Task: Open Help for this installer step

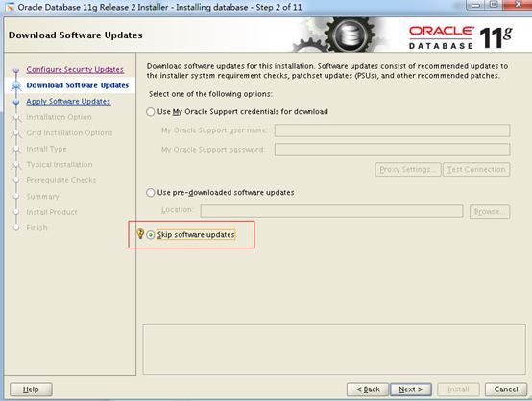Action: click(31, 389)
